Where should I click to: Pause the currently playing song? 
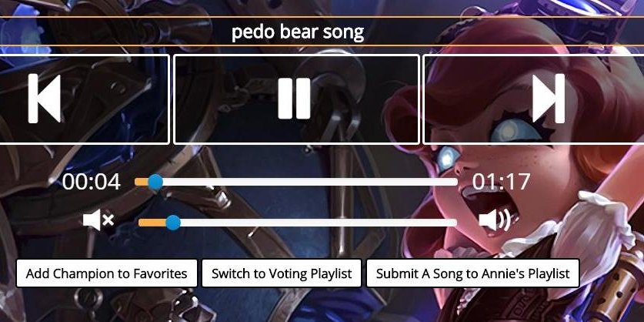(x=296, y=99)
